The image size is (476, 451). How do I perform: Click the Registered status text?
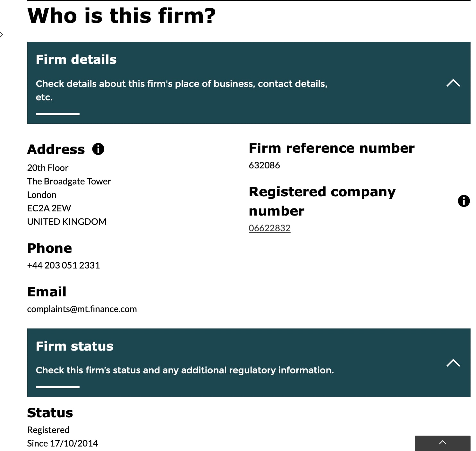coord(48,430)
